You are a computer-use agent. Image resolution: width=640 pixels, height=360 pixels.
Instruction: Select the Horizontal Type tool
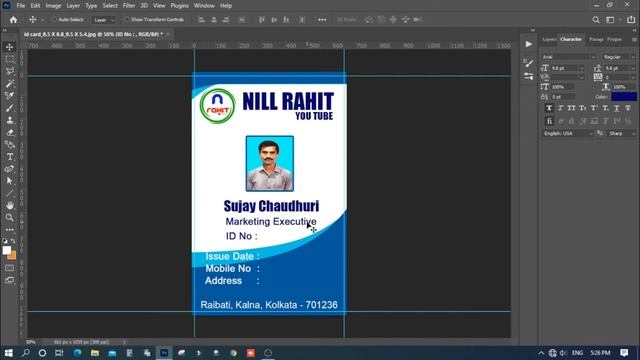[x=9, y=157]
